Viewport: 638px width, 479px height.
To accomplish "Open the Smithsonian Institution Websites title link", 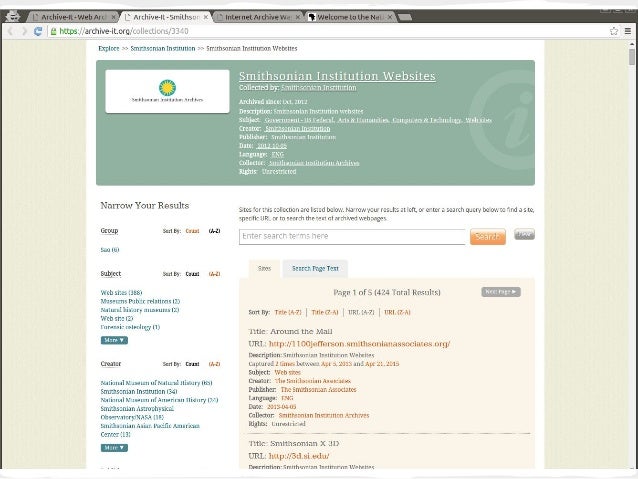I will (337, 76).
